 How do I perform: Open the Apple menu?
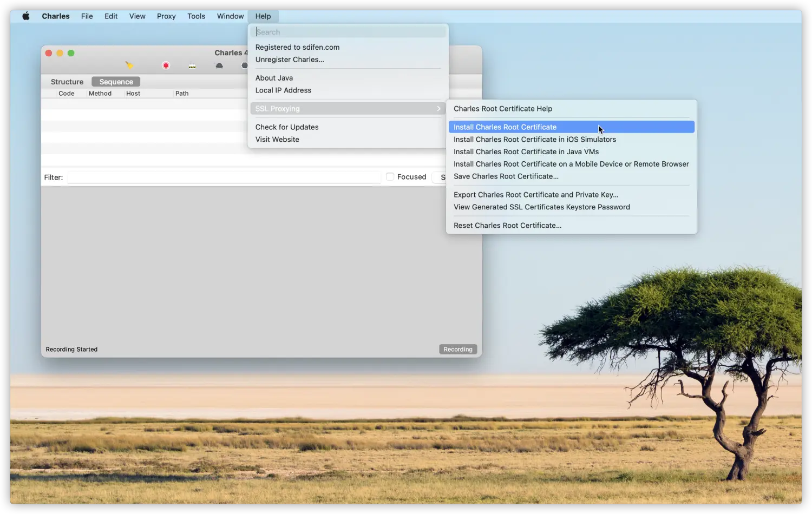pos(26,16)
